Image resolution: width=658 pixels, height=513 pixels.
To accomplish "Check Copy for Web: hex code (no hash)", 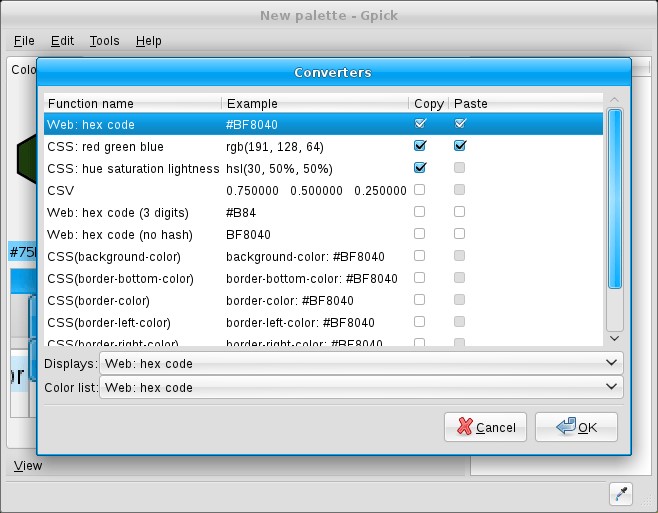I will click(420, 234).
